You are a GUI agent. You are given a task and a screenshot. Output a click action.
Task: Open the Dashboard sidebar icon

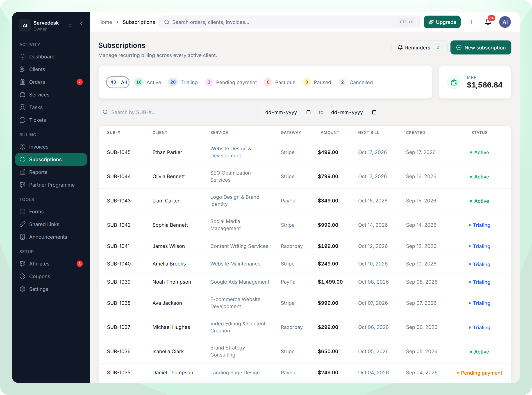(23, 57)
